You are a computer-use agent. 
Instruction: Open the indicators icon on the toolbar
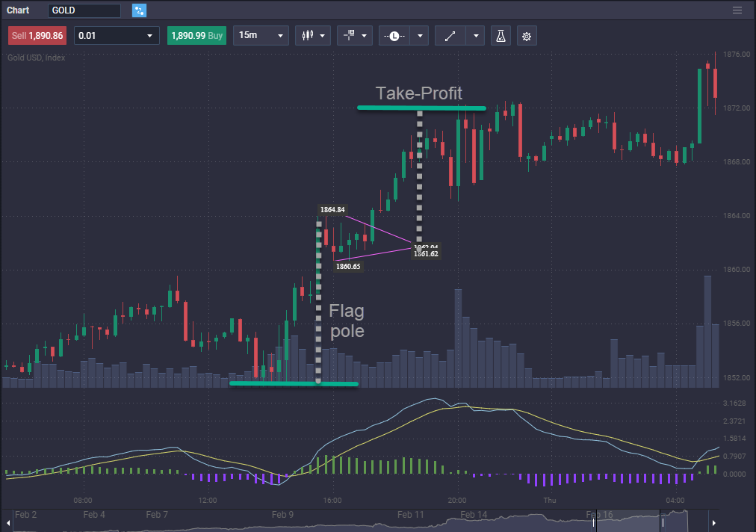pyautogui.click(x=350, y=35)
